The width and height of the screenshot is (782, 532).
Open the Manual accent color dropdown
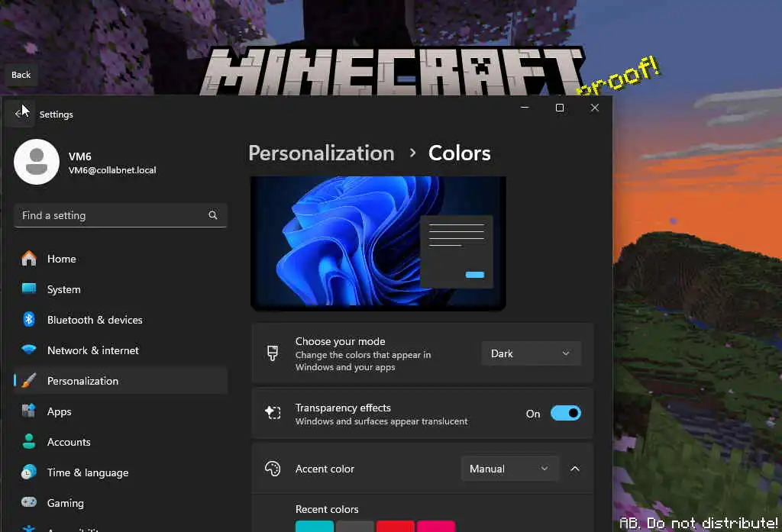[x=509, y=469]
